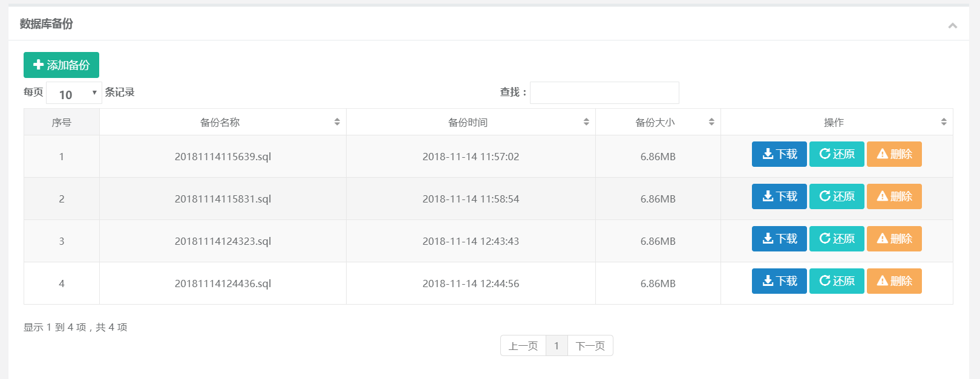Click the 添加备份 add backup button
Image resolution: width=980 pixels, height=379 pixels.
[x=61, y=65]
